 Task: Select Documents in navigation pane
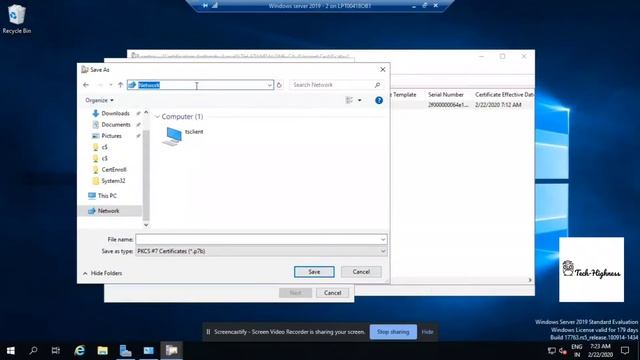(x=116, y=124)
